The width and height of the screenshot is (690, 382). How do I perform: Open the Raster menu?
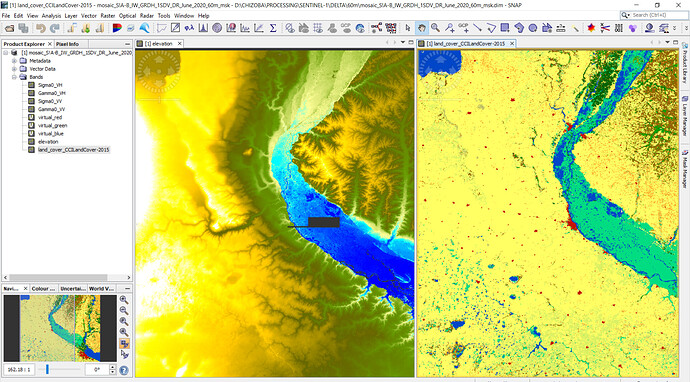point(107,15)
